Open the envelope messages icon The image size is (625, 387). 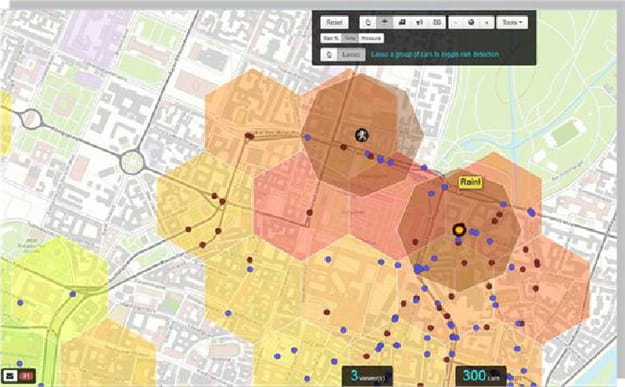coord(10,375)
